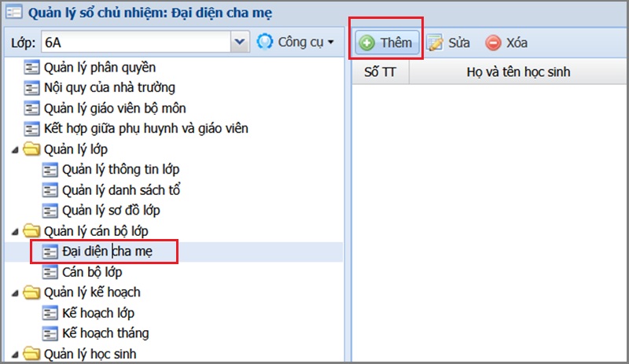629x364 pixels.
Task: Click the red minus icon on Xóa
Action: pyautogui.click(x=493, y=42)
